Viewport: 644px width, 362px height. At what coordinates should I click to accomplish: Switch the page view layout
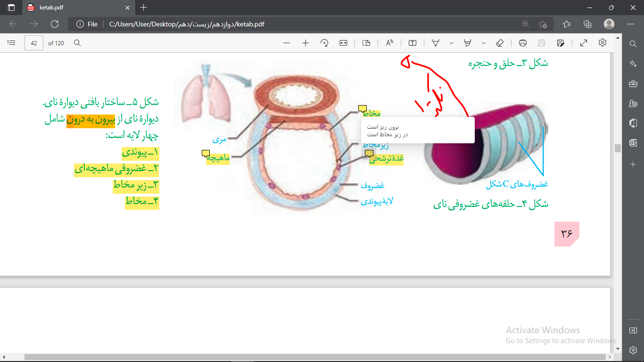(x=366, y=43)
